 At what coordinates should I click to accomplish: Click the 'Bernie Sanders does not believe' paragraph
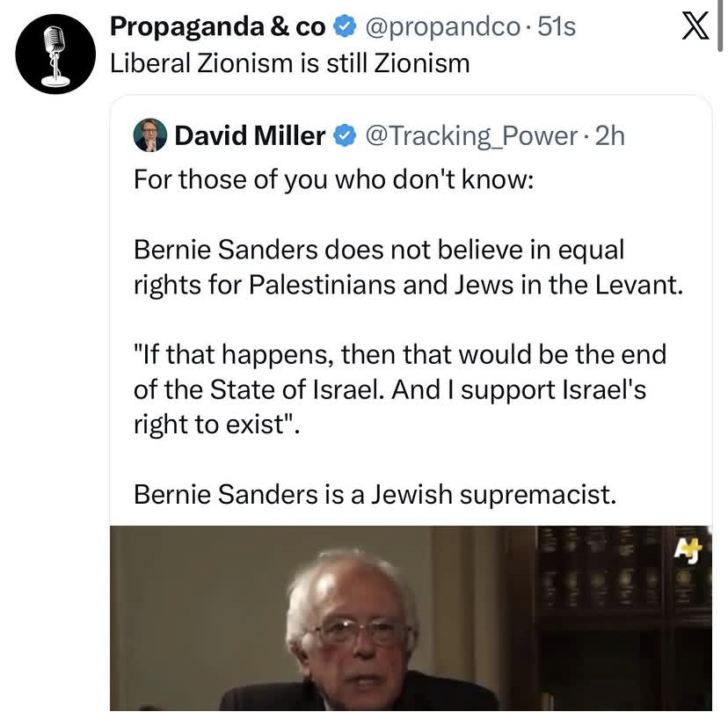408,267
